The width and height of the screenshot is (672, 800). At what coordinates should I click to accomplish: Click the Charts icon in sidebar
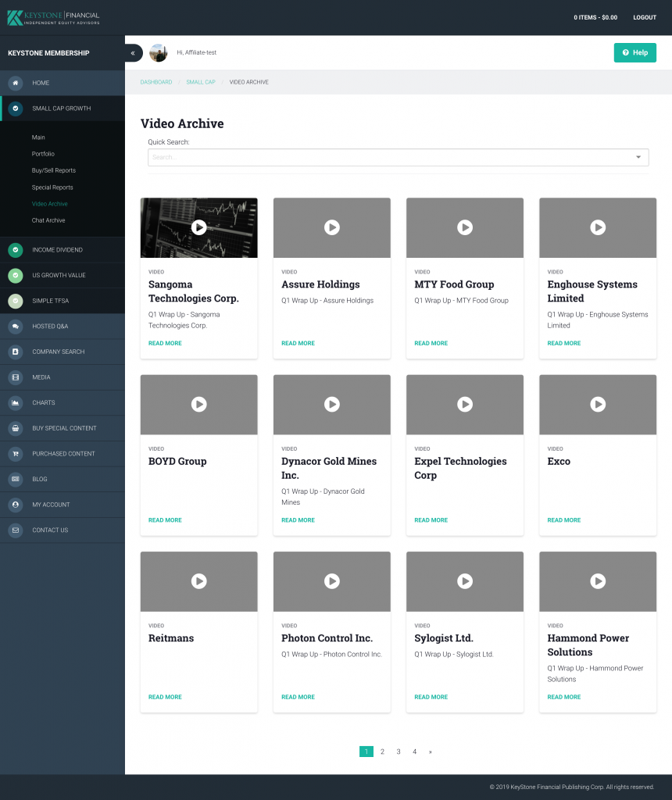coord(16,403)
